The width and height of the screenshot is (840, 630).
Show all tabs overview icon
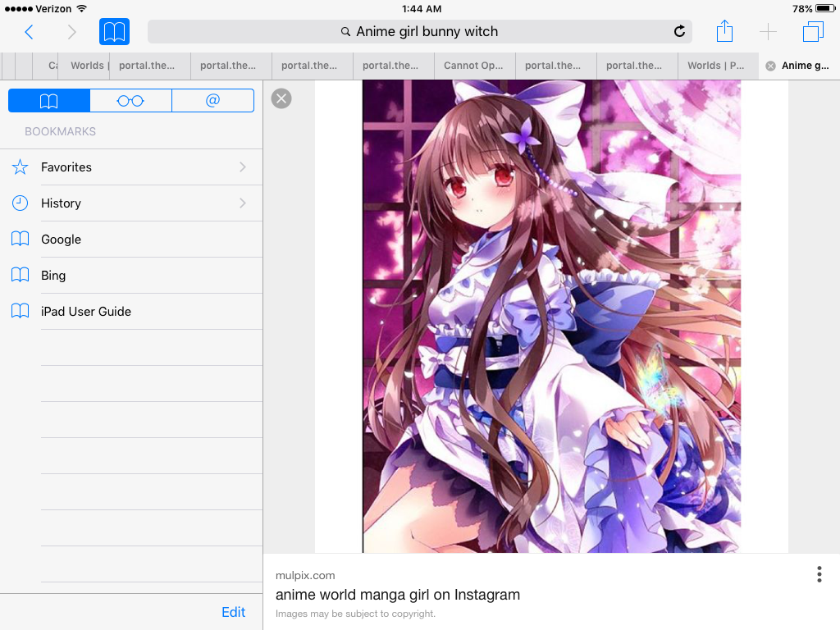click(x=813, y=32)
